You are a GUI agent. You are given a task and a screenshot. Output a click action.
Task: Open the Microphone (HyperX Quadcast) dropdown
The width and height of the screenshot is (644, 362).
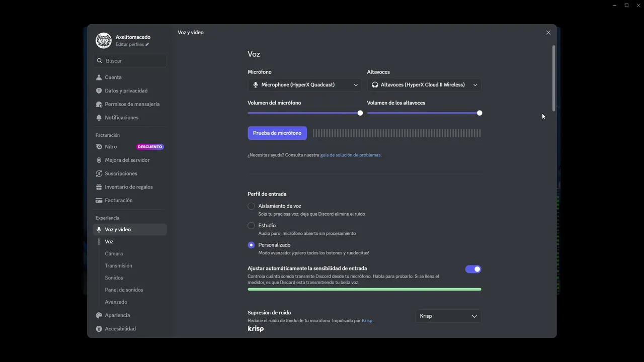[304, 85]
